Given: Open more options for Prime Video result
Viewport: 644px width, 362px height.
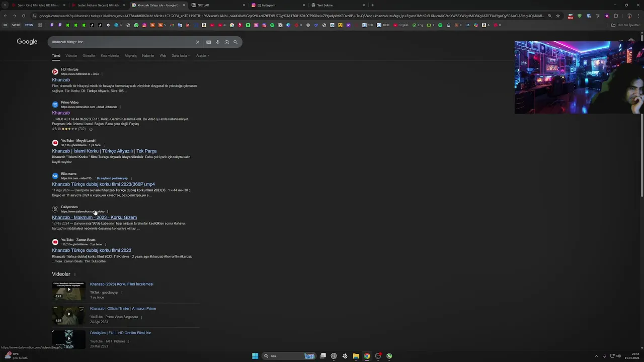Looking at the screenshot, I should [120, 107].
